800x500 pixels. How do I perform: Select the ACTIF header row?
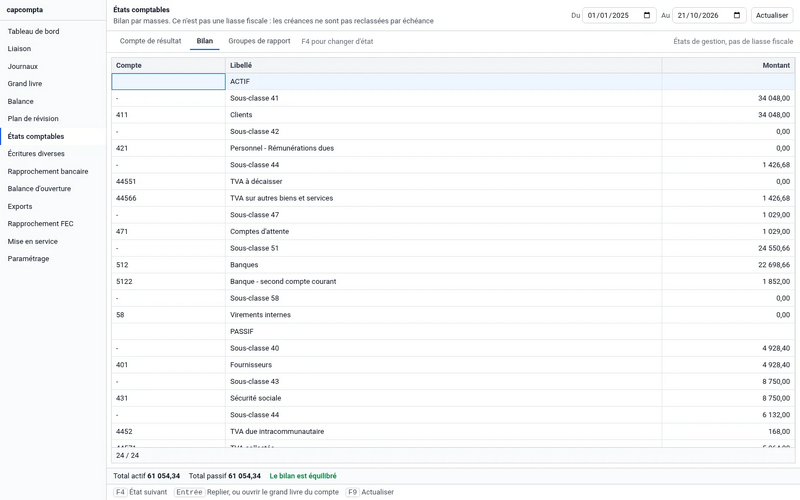[x=453, y=82]
